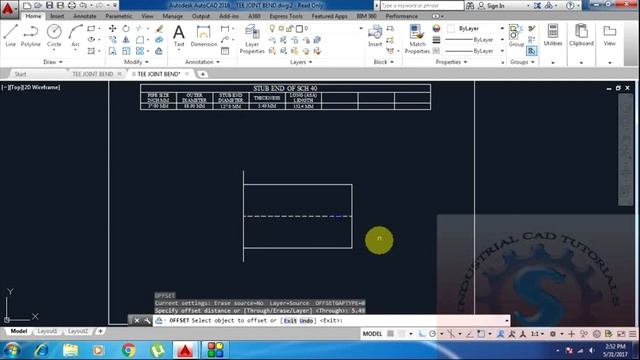Expand the Groups panel
The width and height of the screenshot is (640, 360).
coord(522,62)
